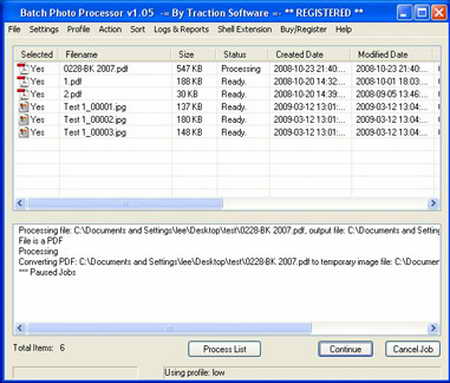The width and height of the screenshot is (450, 383).
Task: Open the Shell Extension menu
Action: pyautogui.click(x=245, y=29)
